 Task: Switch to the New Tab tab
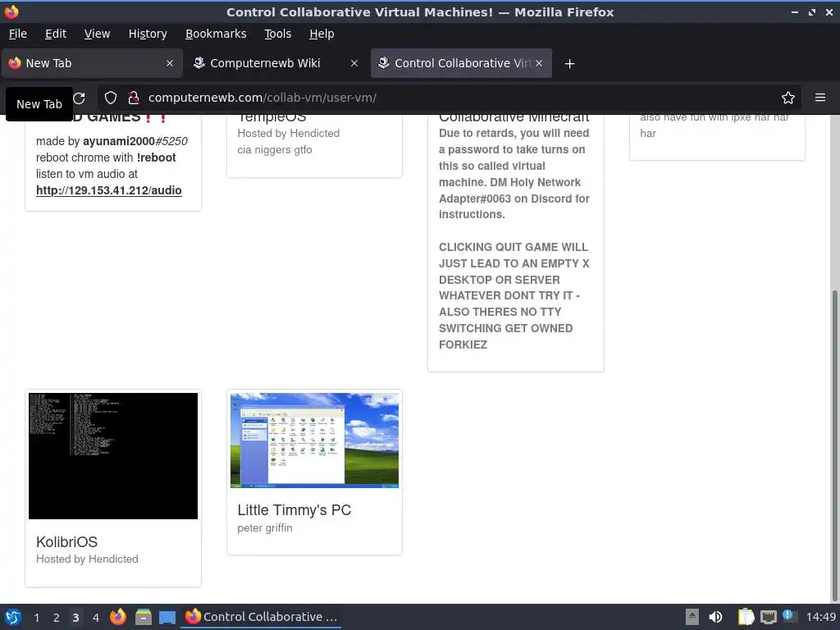92,63
